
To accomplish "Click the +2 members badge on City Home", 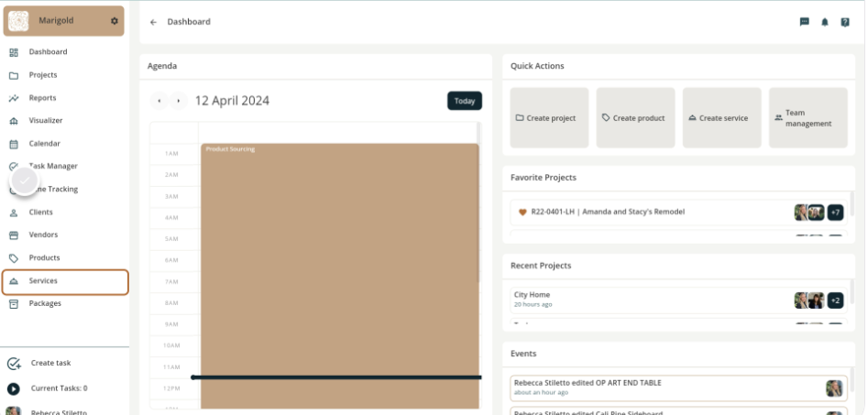I will pyautogui.click(x=835, y=300).
